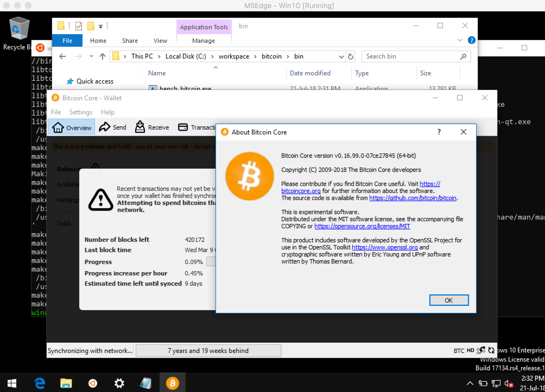This screenshot has width=545, height=392.
Task: Open the Quick Access Toolbar customize dropdown
Action: click(x=101, y=26)
